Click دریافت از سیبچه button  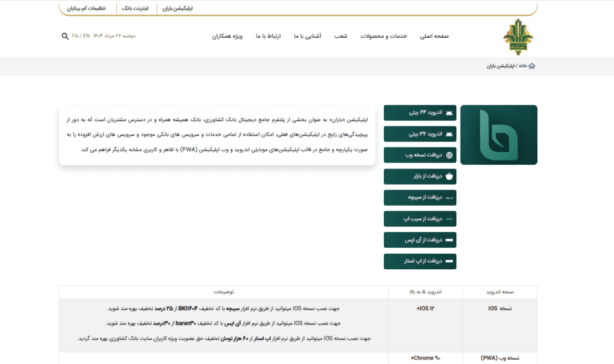click(x=420, y=197)
